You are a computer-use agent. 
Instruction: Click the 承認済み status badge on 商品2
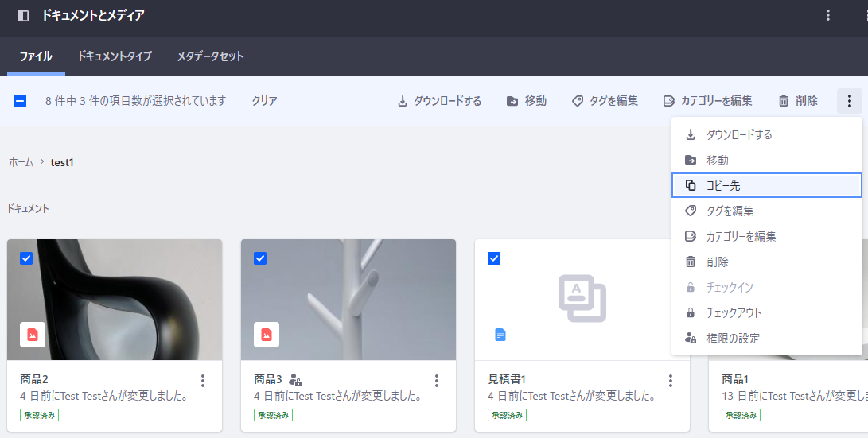(x=39, y=415)
